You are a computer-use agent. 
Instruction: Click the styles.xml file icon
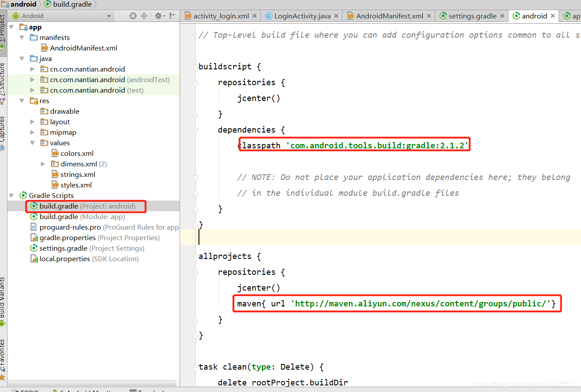55,185
